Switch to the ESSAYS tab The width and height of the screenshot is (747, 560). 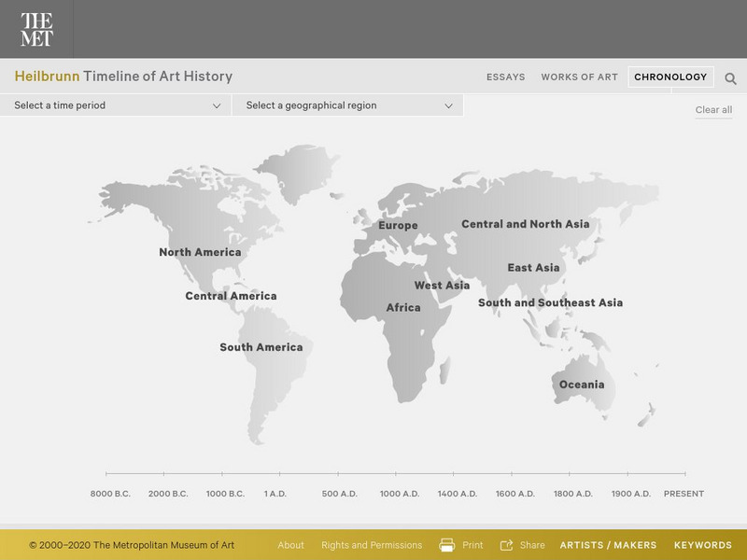point(505,77)
